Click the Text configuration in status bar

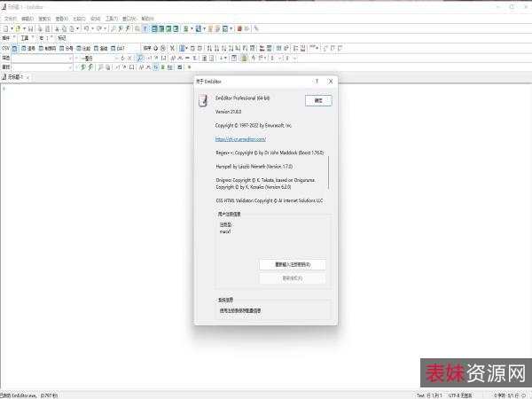[420, 395]
